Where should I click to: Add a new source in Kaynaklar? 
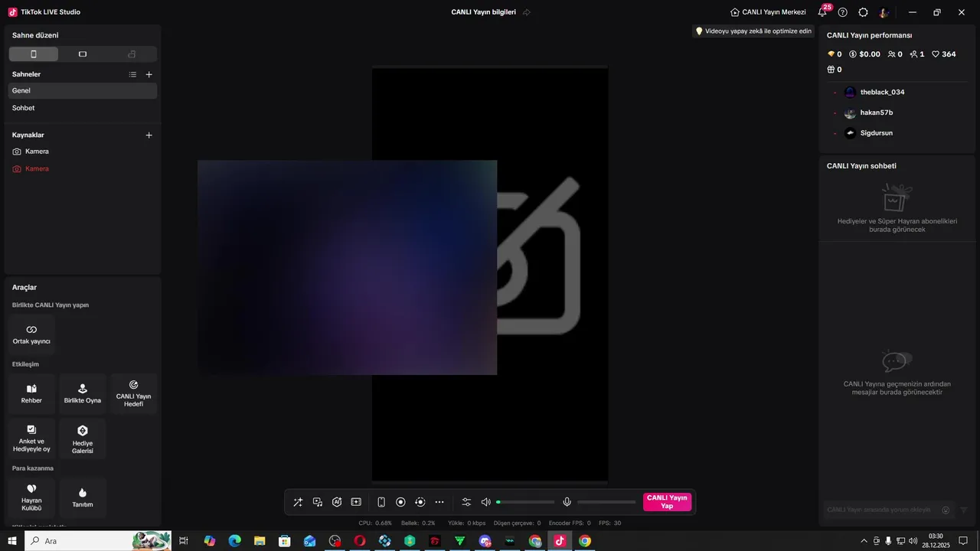click(149, 135)
